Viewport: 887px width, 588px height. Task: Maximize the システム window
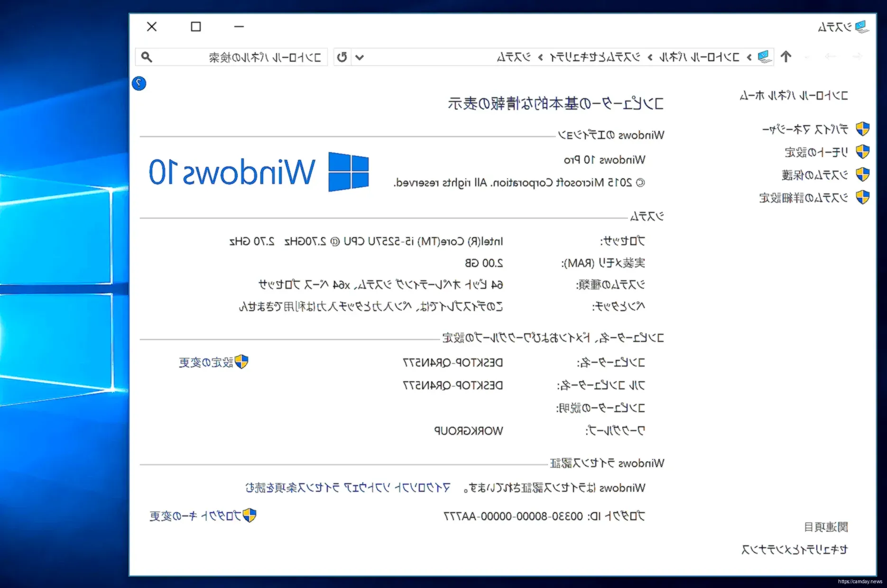click(x=196, y=27)
